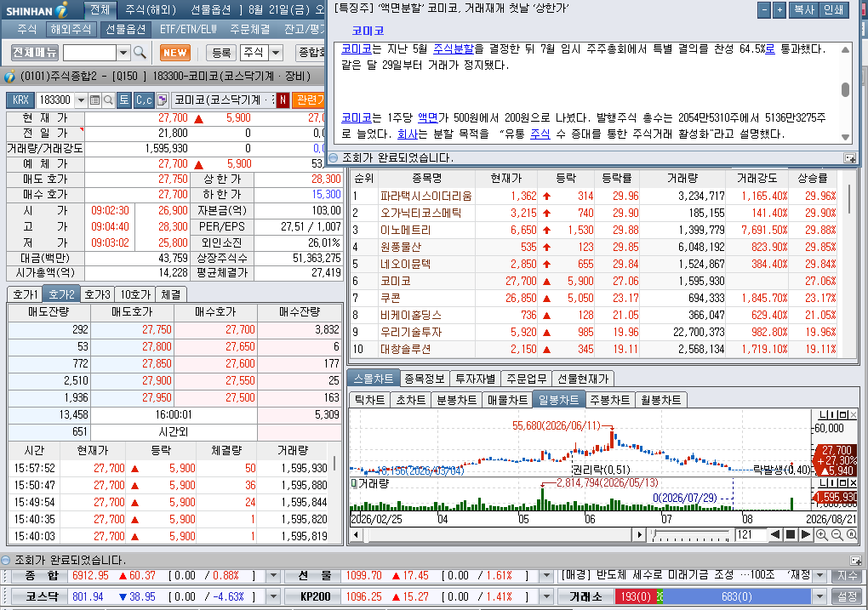Viewport: 868px width, 610px height.
Task: Click the L icon on the 거래량 volume pane
Action: (823, 483)
